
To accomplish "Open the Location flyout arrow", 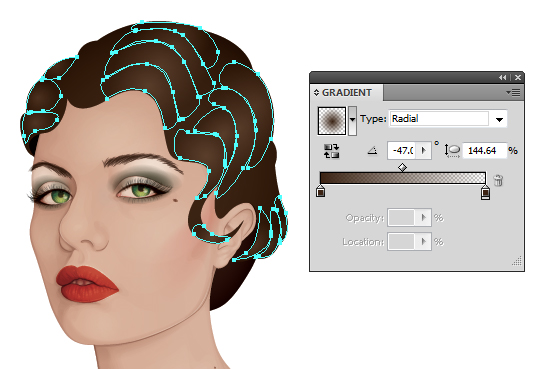I will click(424, 242).
